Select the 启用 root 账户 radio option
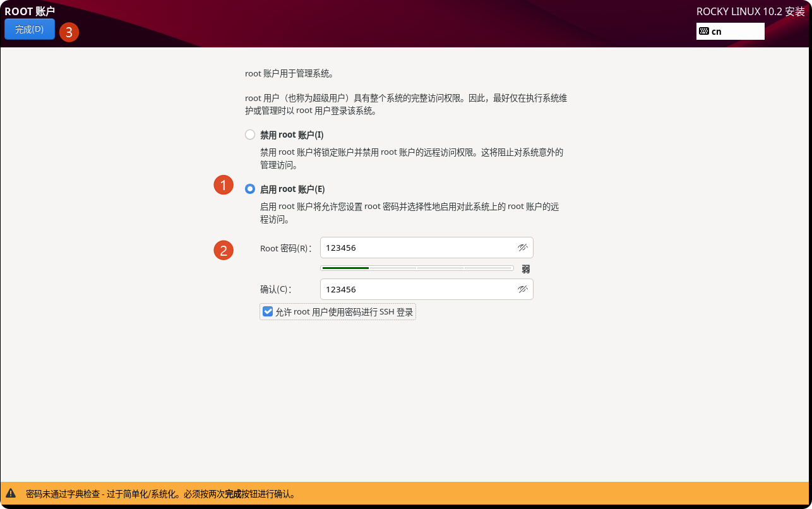 point(250,189)
